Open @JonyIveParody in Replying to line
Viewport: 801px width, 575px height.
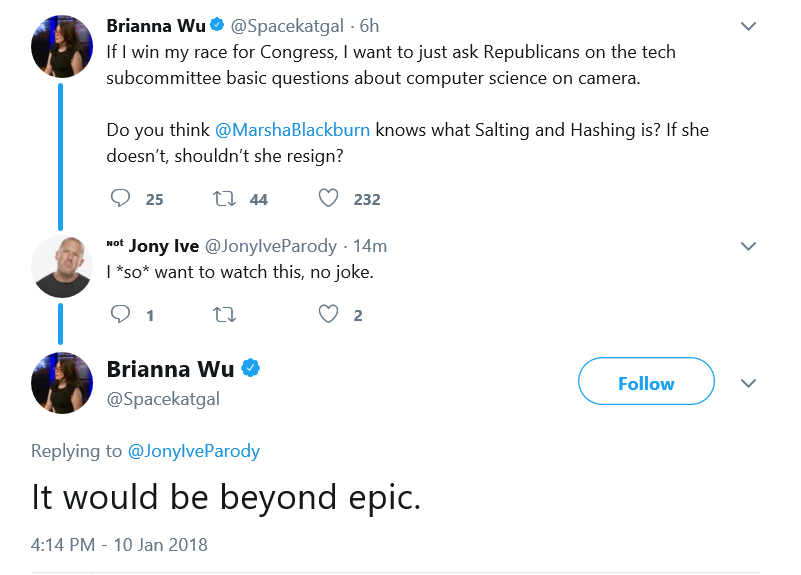[194, 451]
